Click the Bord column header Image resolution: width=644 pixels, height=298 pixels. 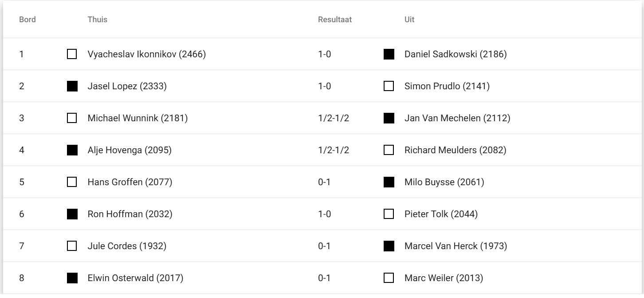(x=27, y=20)
